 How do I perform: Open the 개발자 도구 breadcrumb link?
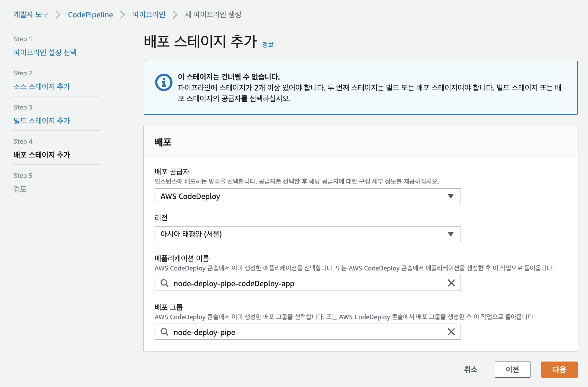click(x=31, y=14)
